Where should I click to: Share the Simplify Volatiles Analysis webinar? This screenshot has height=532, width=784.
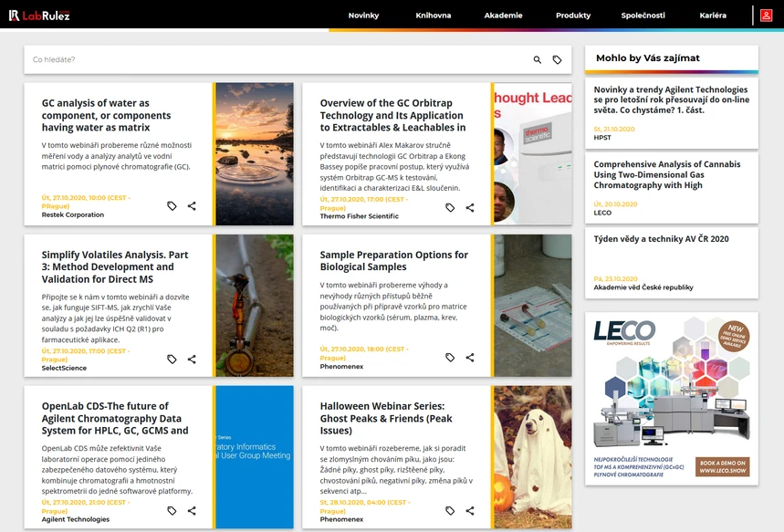coord(192,359)
